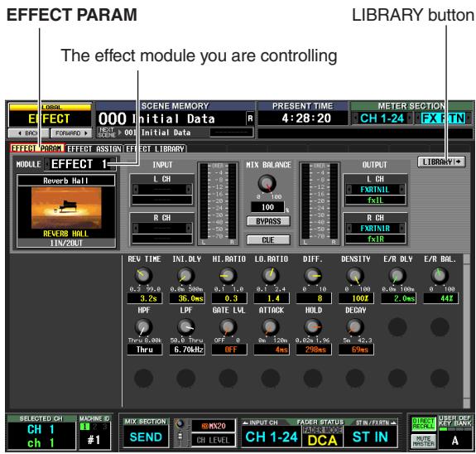Open the INPUT R CH patch selector
The height and width of the screenshot is (454, 476).
162,228
